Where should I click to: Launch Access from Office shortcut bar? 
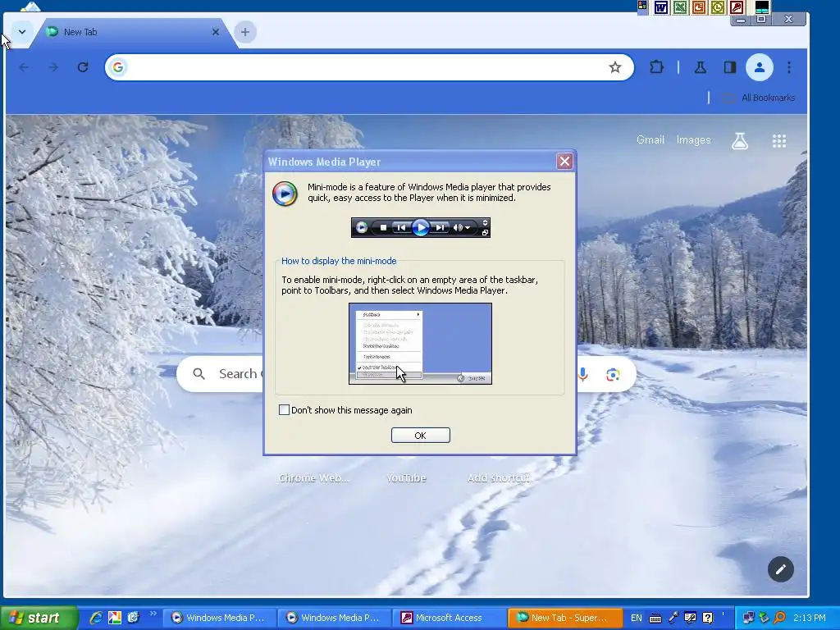tap(736, 7)
